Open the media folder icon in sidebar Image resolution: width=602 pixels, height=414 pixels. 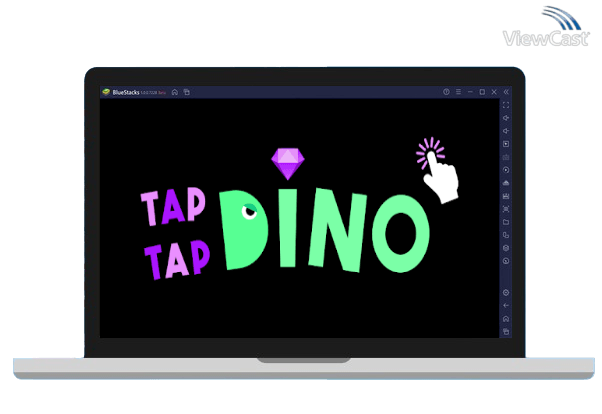[x=506, y=222]
